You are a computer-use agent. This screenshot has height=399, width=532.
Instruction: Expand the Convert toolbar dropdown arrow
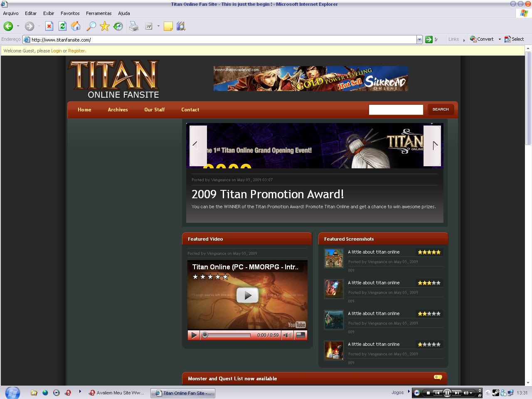point(500,39)
